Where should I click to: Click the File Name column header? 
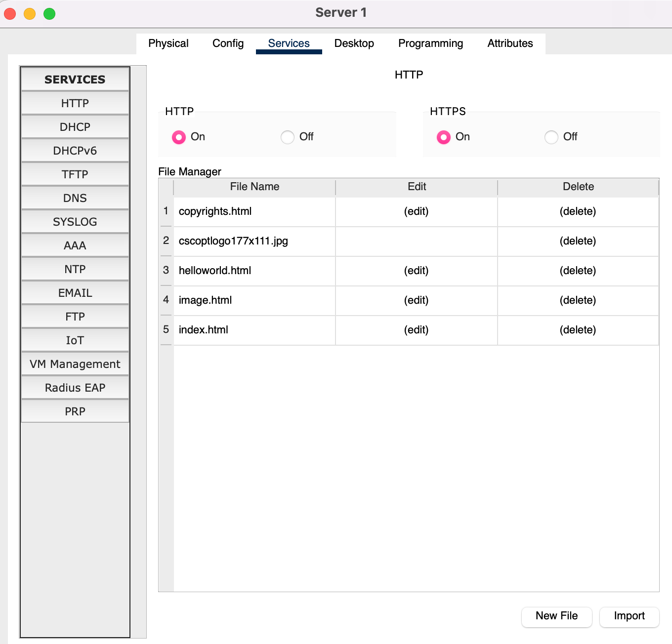pyautogui.click(x=254, y=187)
